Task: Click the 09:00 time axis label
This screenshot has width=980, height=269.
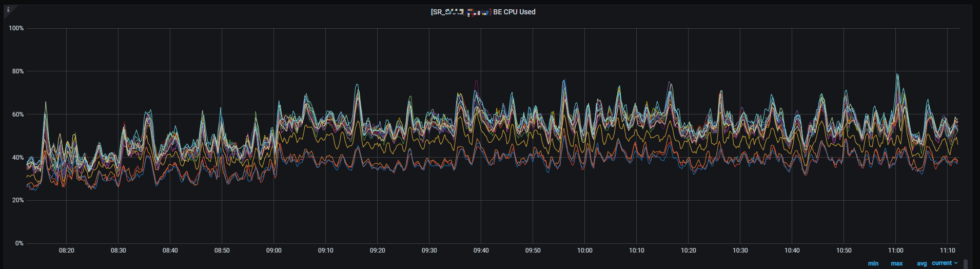Action: (273, 251)
